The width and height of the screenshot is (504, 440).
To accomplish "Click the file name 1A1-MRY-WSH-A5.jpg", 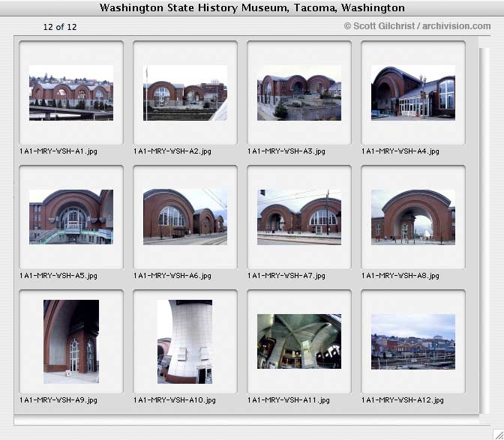I will (x=58, y=276).
